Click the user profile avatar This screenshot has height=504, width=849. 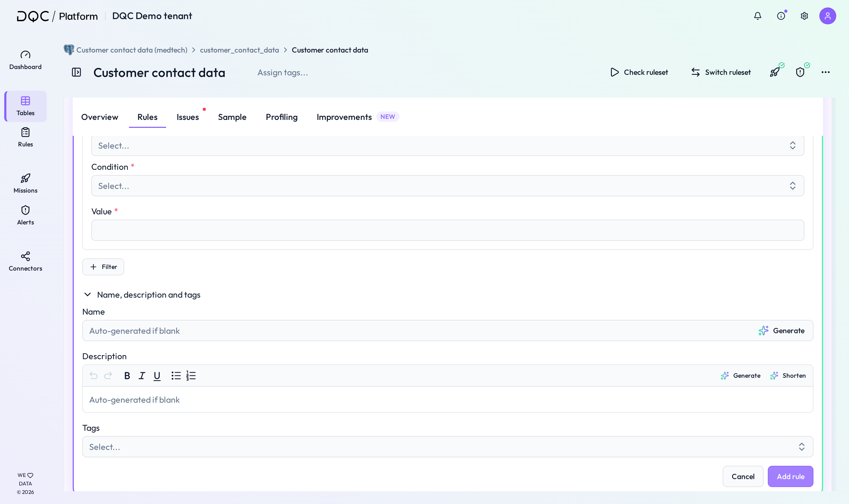pos(828,16)
